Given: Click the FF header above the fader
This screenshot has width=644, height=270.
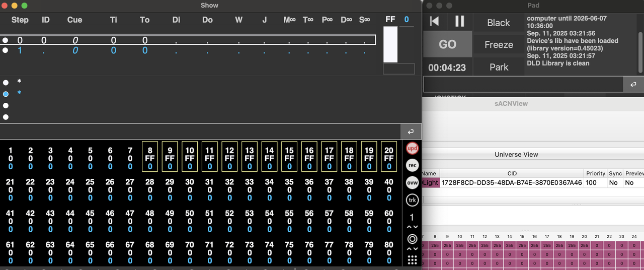Looking at the screenshot, I should click(x=390, y=19).
